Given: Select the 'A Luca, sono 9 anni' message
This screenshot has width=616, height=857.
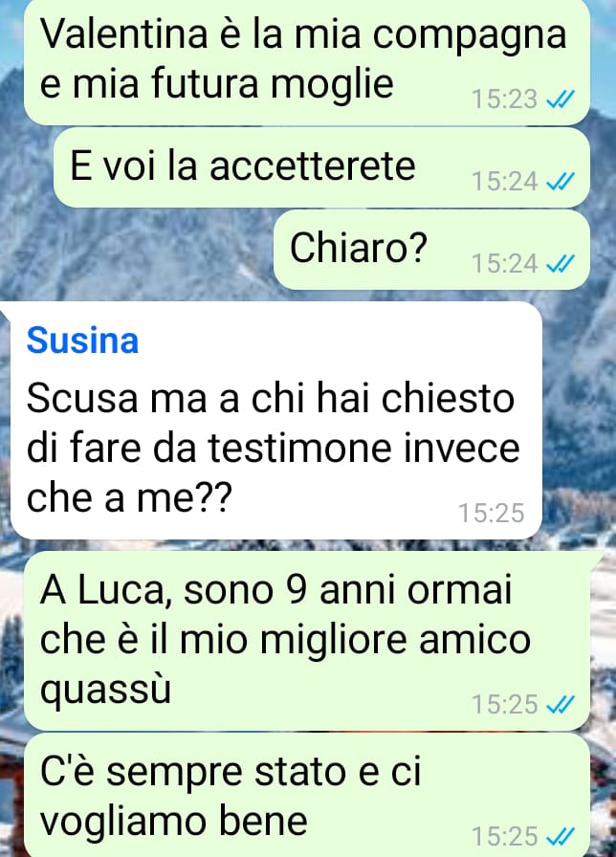Looking at the screenshot, I should (x=307, y=641).
